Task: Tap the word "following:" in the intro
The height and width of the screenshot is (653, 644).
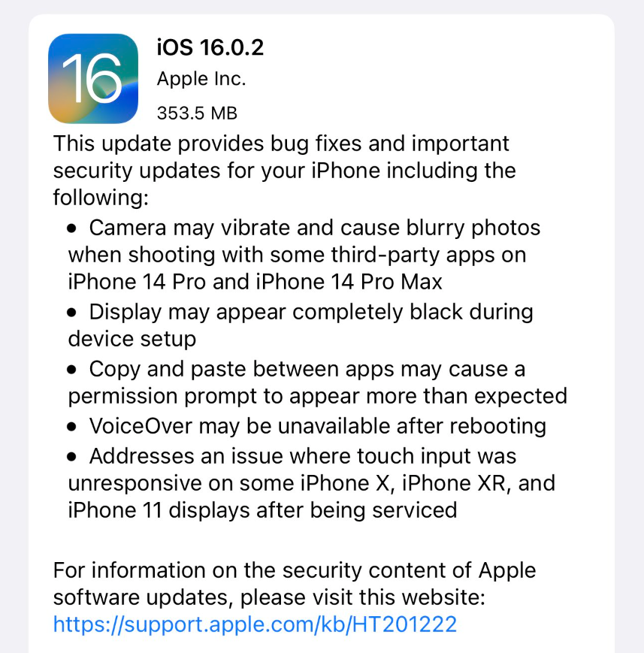Action: pyautogui.click(x=101, y=198)
